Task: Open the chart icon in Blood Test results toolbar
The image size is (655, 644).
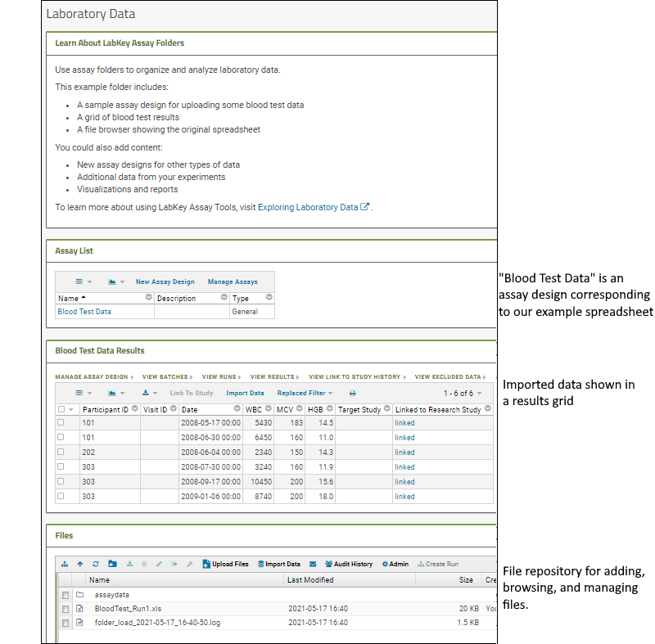Action: (x=116, y=393)
